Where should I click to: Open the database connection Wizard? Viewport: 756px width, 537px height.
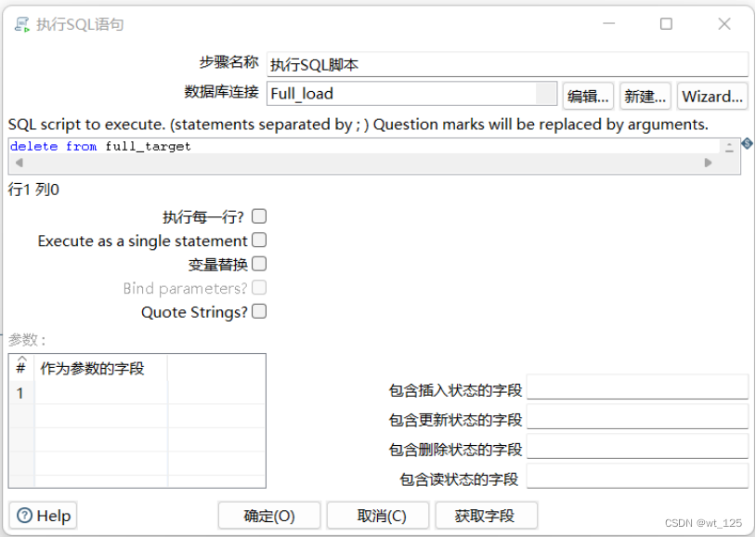[712, 94]
